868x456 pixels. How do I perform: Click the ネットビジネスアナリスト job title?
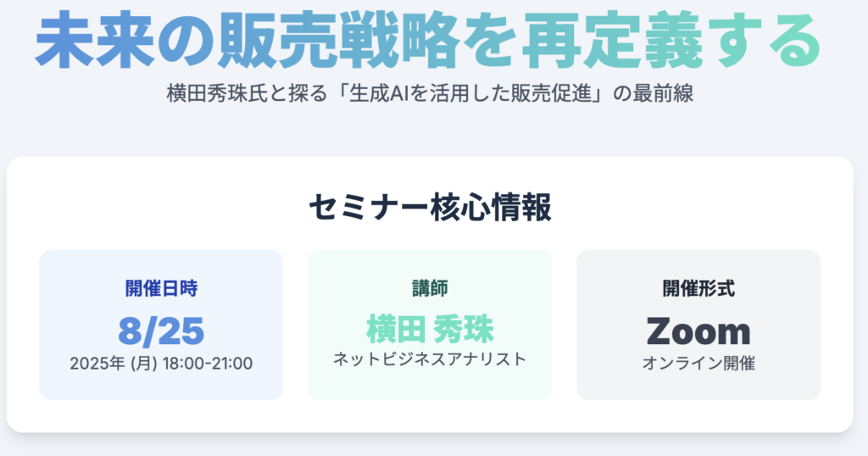pyautogui.click(x=430, y=359)
